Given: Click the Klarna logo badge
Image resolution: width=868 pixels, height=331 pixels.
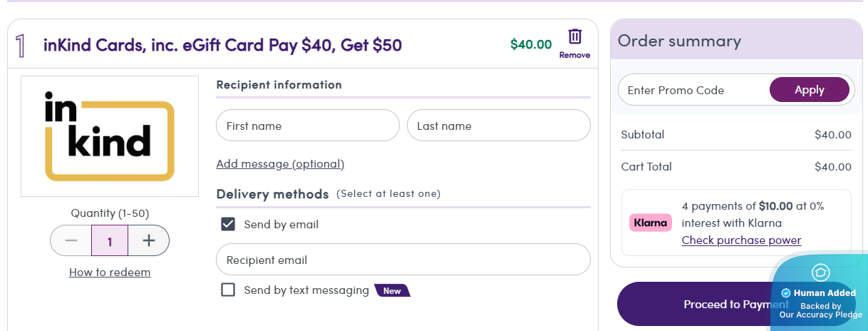Looking at the screenshot, I should point(651,223).
